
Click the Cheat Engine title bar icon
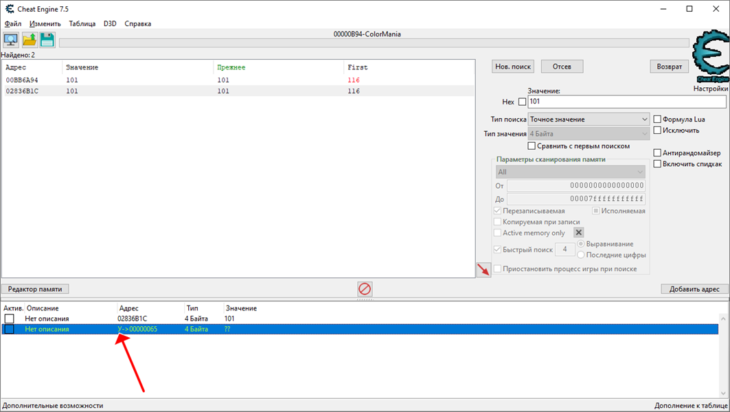(x=9, y=9)
